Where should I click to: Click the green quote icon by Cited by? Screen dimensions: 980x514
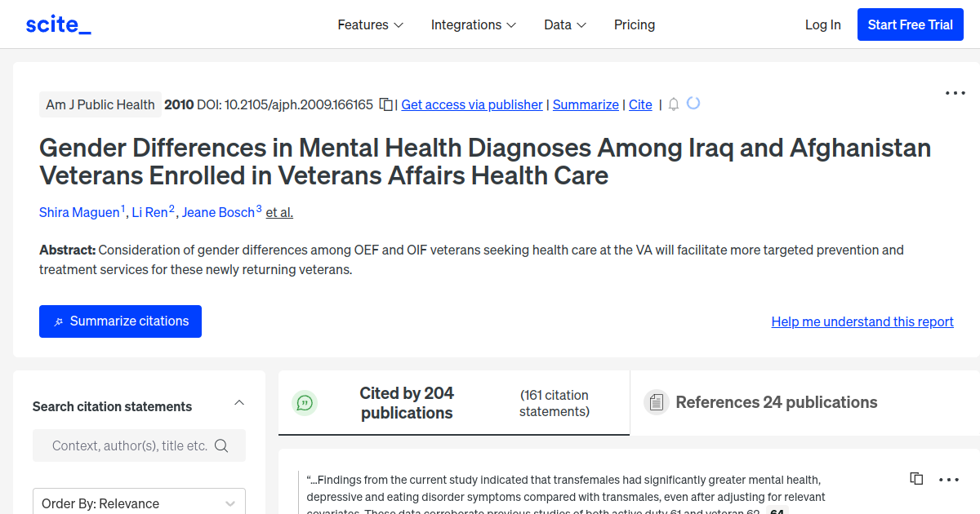pyautogui.click(x=305, y=403)
